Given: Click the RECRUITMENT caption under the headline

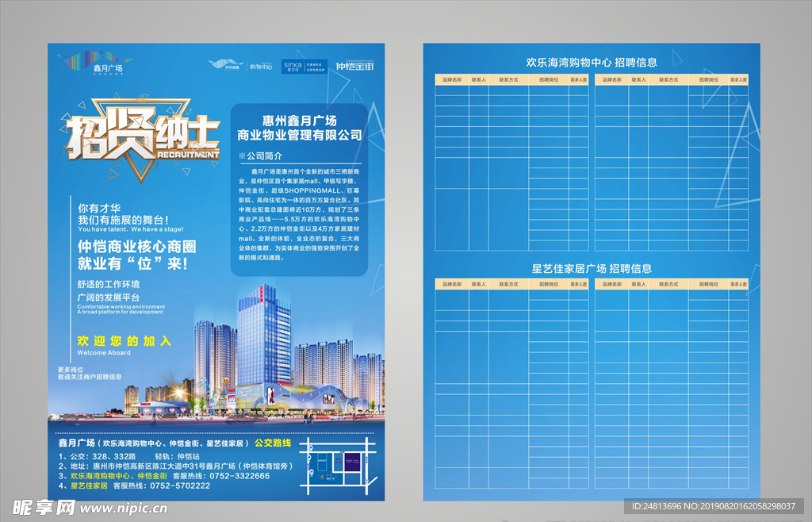Looking at the screenshot, I should tap(187, 155).
